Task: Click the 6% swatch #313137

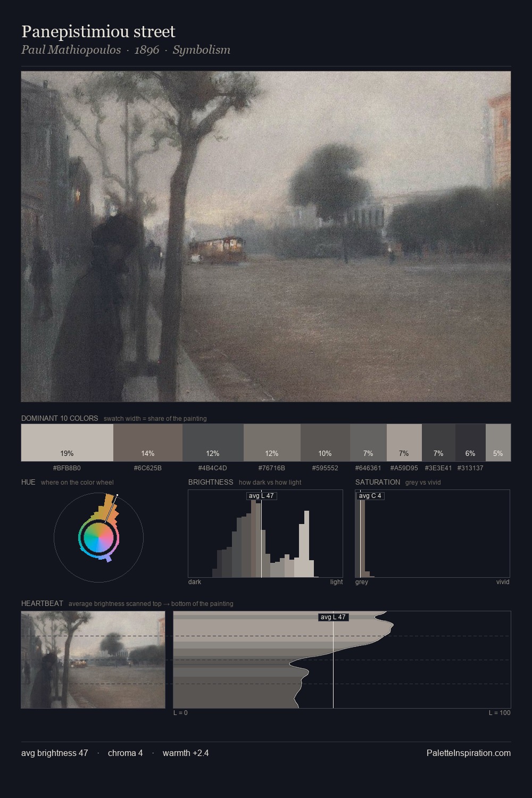Action: (470, 443)
